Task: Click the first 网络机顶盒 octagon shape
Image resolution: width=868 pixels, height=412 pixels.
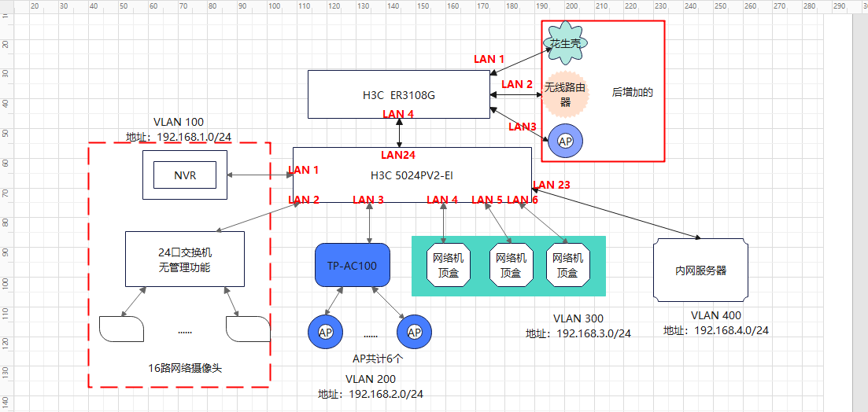Action: (449, 265)
